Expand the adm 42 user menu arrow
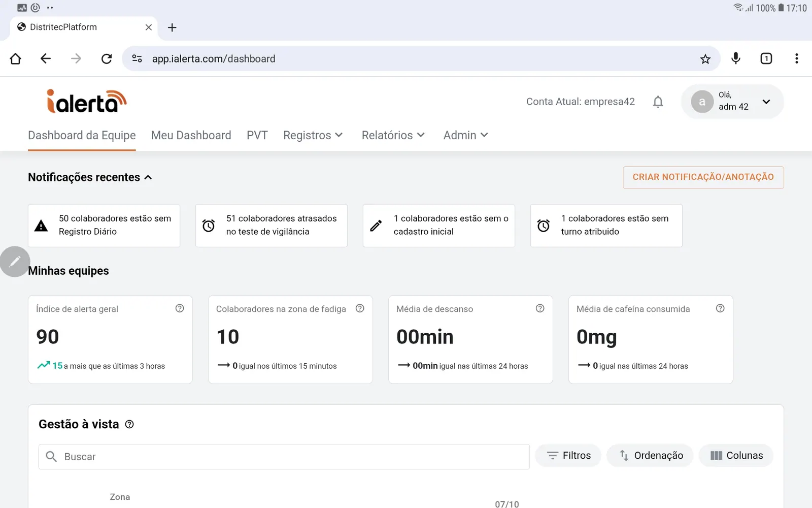The image size is (812, 508). [x=766, y=102]
